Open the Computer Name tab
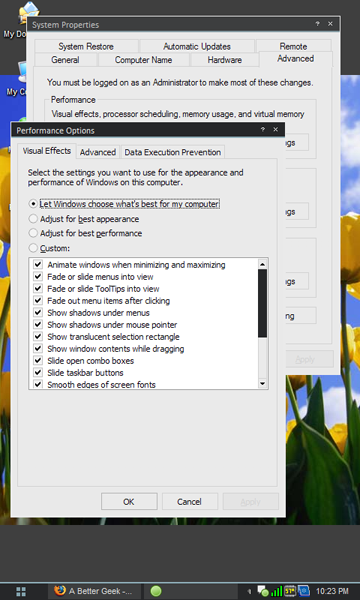 [143, 60]
